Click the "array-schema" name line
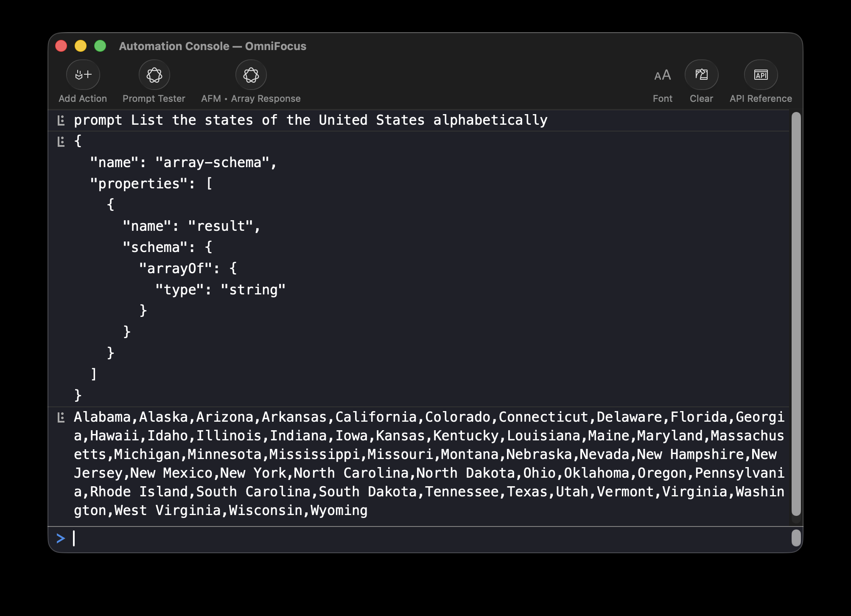 (x=183, y=163)
